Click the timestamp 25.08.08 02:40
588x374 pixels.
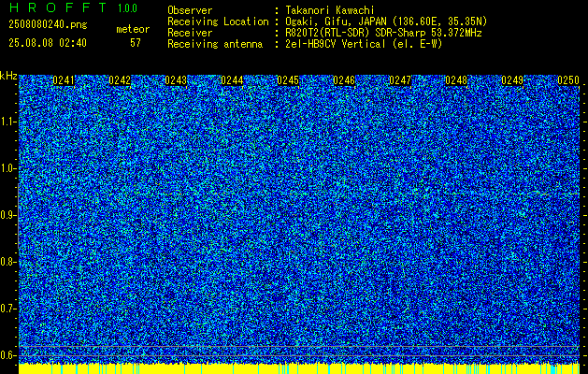[x=48, y=43]
